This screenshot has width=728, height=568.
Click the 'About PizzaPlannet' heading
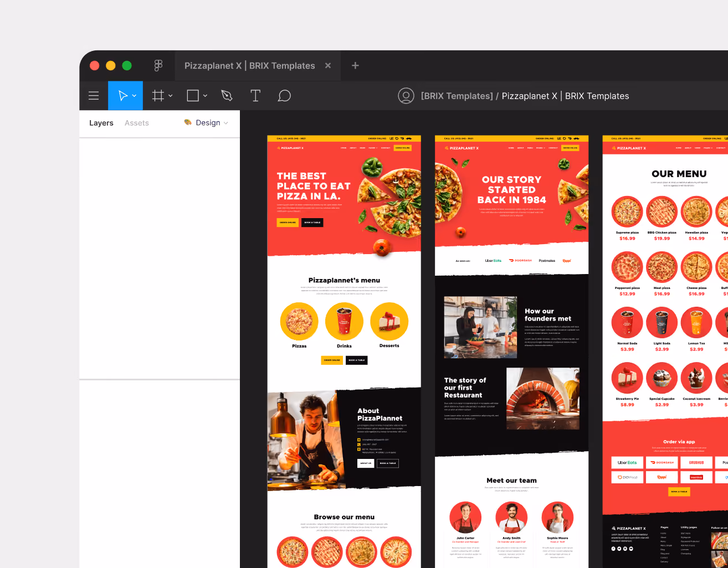[x=380, y=415]
